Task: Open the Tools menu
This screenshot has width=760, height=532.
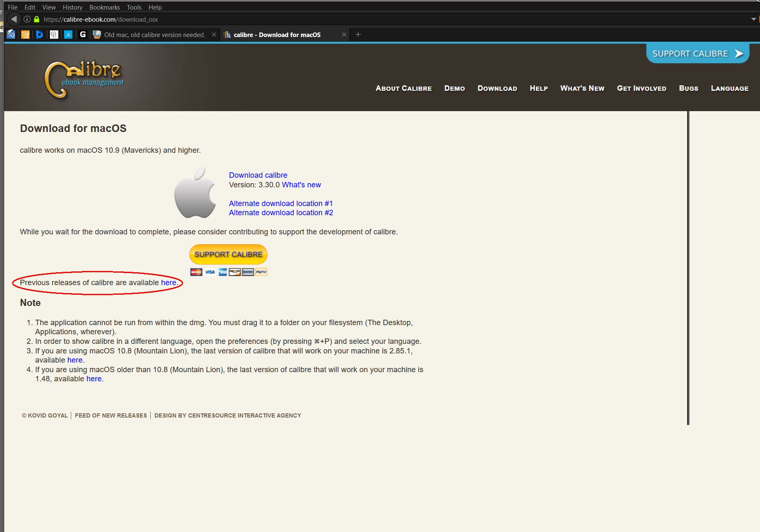Action: point(134,7)
